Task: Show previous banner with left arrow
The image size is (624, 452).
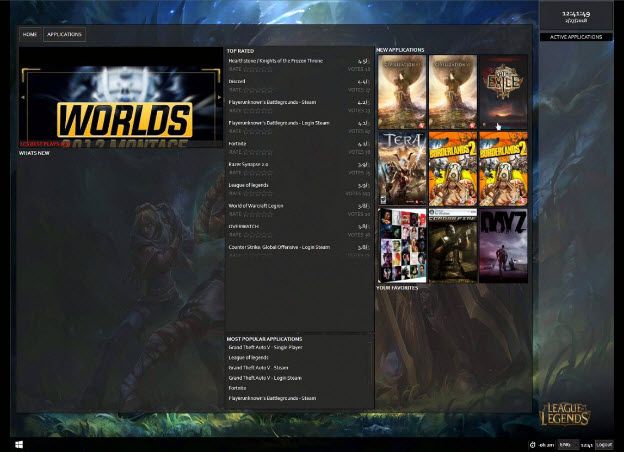Action: click(x=23, y=97)
